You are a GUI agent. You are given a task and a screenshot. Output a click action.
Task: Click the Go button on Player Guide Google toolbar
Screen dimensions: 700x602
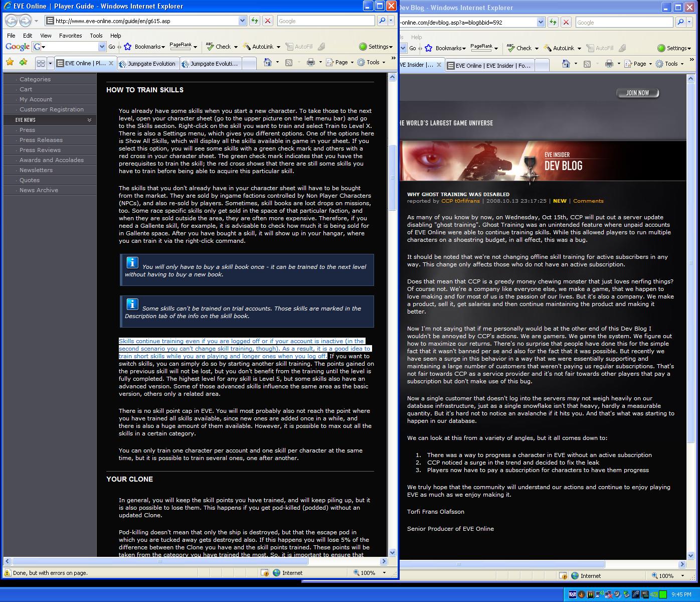[x=112, y=47]
